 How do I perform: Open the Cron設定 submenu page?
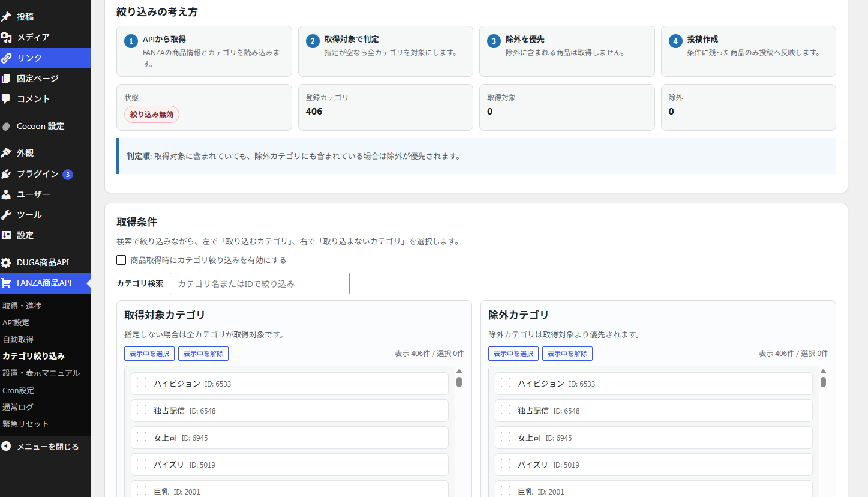pos(19,390)
